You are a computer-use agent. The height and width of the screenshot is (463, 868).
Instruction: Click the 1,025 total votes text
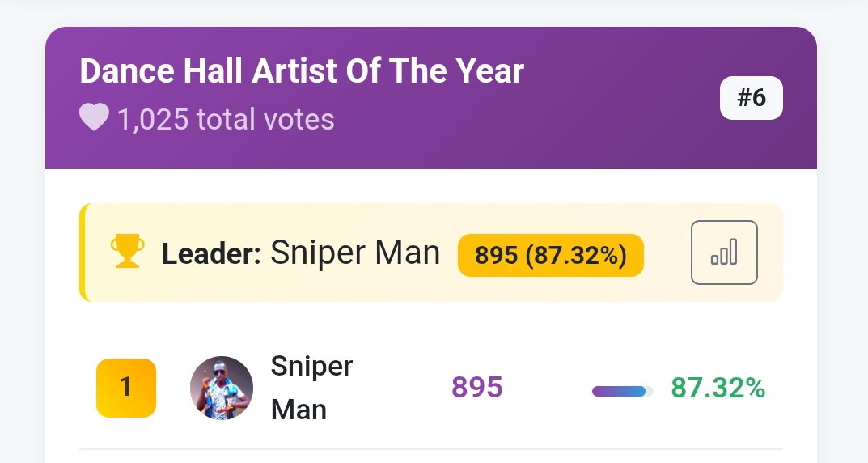coord(226,120)
